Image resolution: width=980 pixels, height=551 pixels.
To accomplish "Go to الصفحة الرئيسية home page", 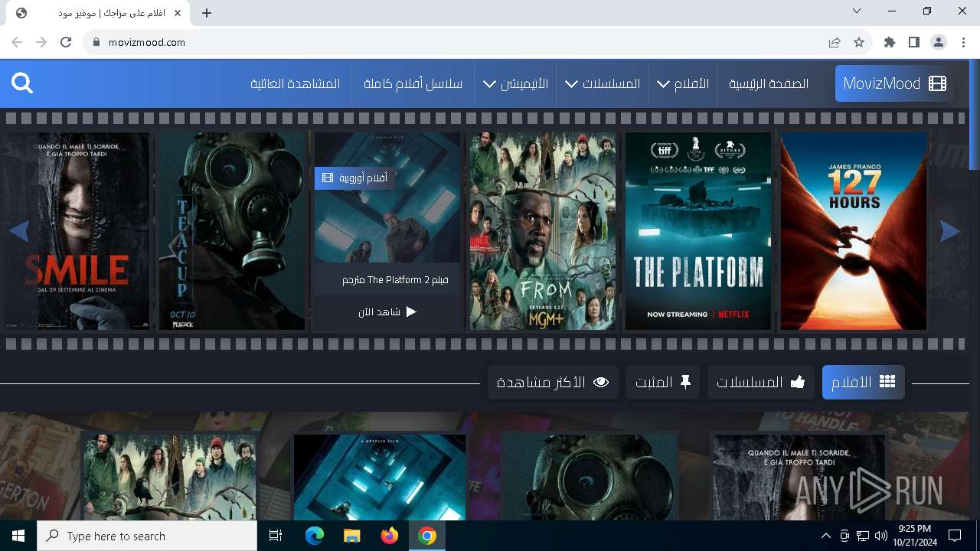I will [x=768, y=83].
